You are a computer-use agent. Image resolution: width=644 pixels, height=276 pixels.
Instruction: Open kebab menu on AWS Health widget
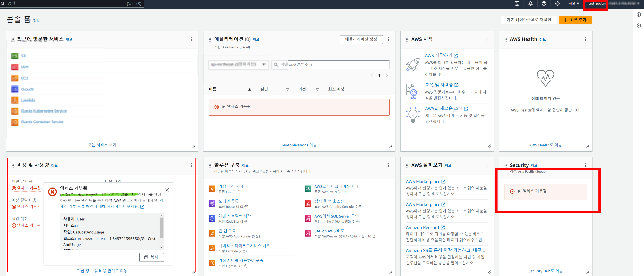pos(585,39)
